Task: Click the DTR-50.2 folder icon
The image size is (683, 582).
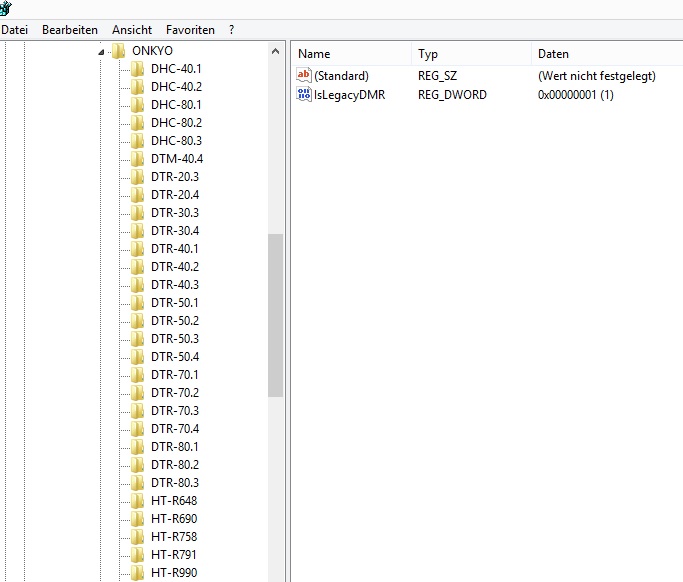Action: 137,321
